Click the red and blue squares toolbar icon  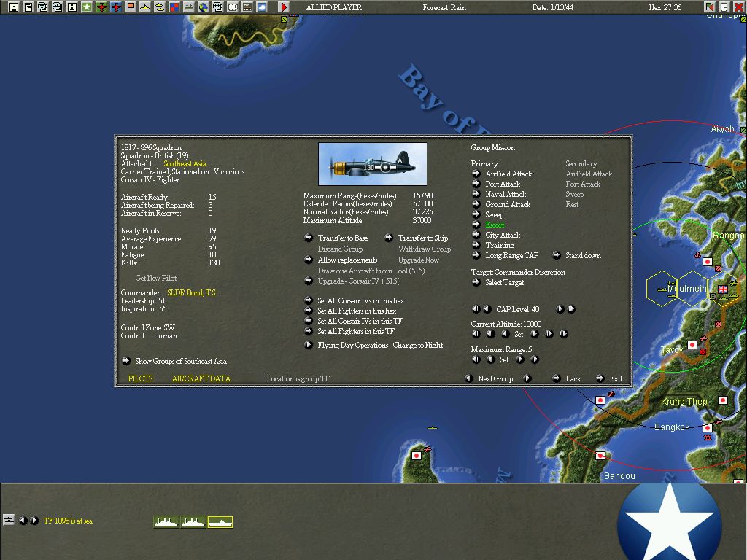174,7
